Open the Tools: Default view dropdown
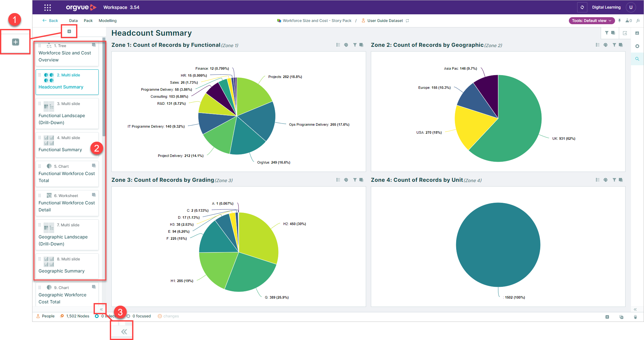644x340 pixels. pyautogui.click(x=591, y=21)
